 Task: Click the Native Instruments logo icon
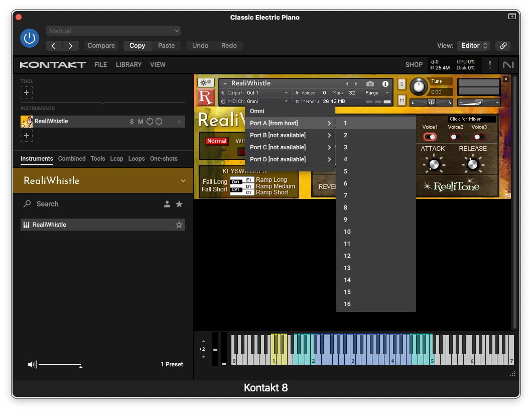pos(508,64)
